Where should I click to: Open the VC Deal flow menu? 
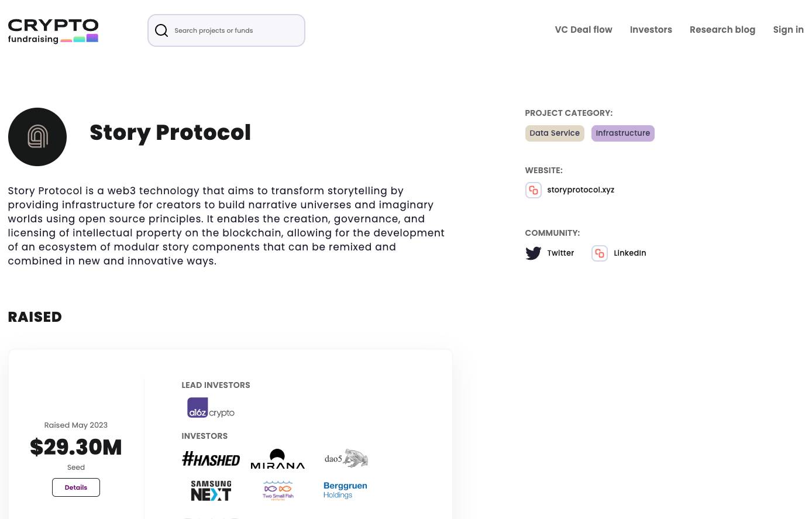[x=583, y=30]
